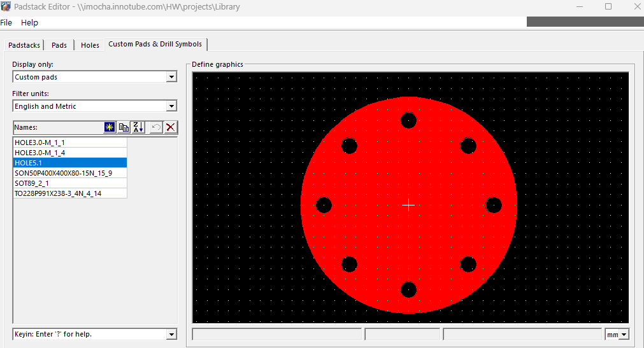Screen dimensions: 644x348
Task: Open the mm units dropdown
Action: 623,335
